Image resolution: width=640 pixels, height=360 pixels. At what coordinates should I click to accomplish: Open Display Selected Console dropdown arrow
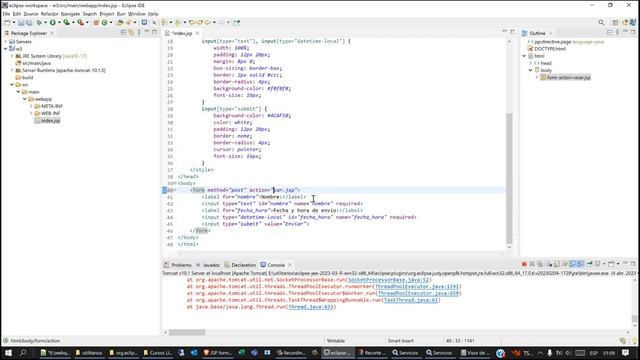(x=603, y=264)
